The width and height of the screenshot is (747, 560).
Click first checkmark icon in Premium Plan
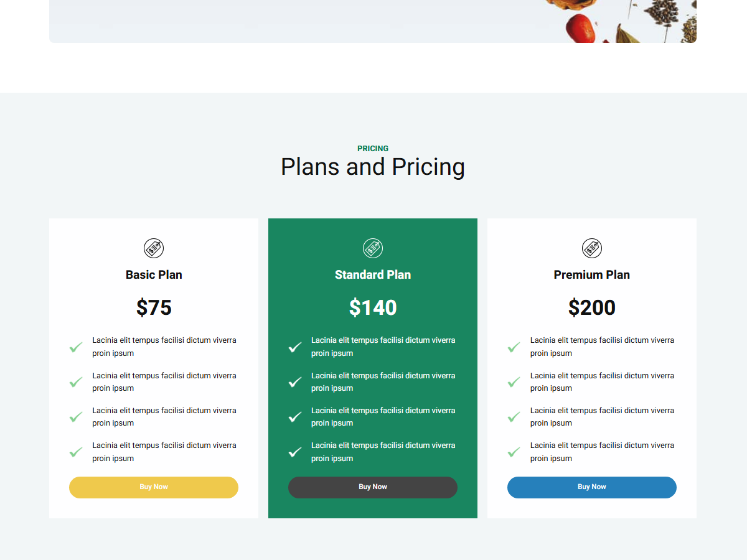pos(514,347)
